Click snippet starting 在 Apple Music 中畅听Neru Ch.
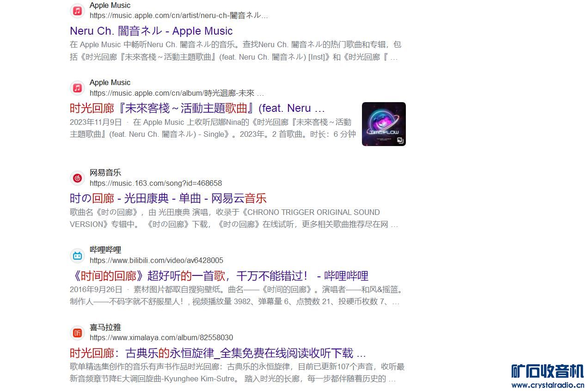The width and height of the screenshot is (588, 391). pyautogui.click(x=235, y=51)
